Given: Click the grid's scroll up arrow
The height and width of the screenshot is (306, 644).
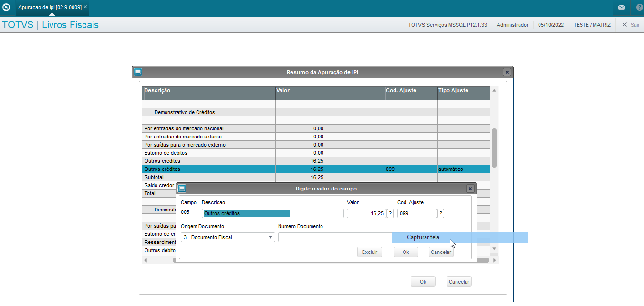Looking at the screenshot, I should coord(494,90).
